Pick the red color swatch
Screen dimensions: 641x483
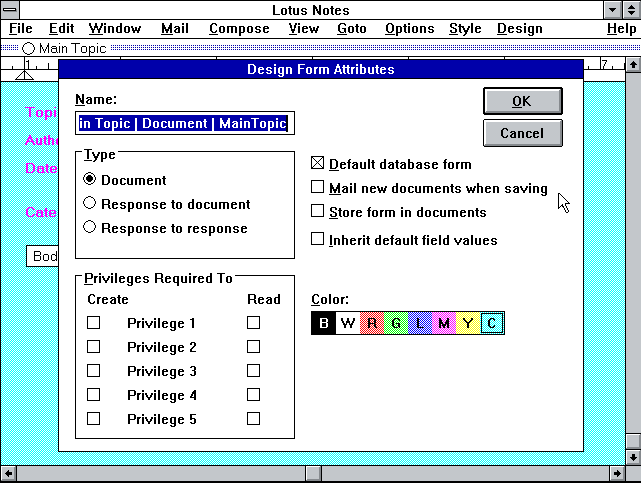click(x=372, y=323)
